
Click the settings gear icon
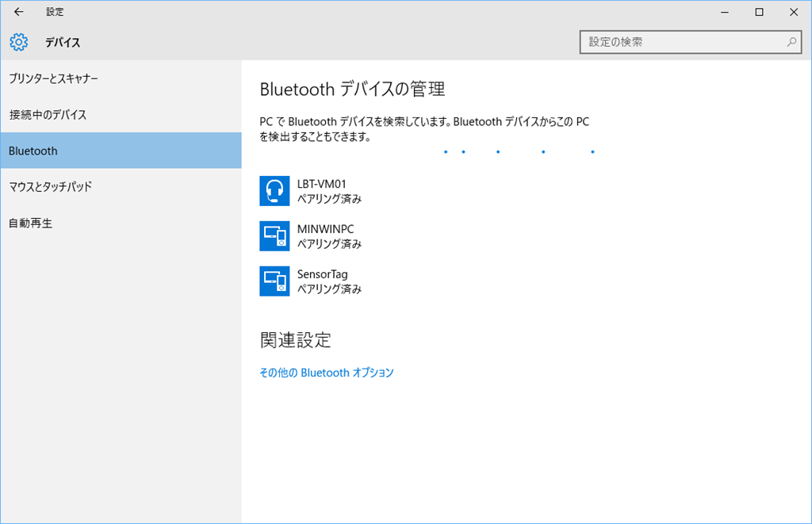(19, 42)
